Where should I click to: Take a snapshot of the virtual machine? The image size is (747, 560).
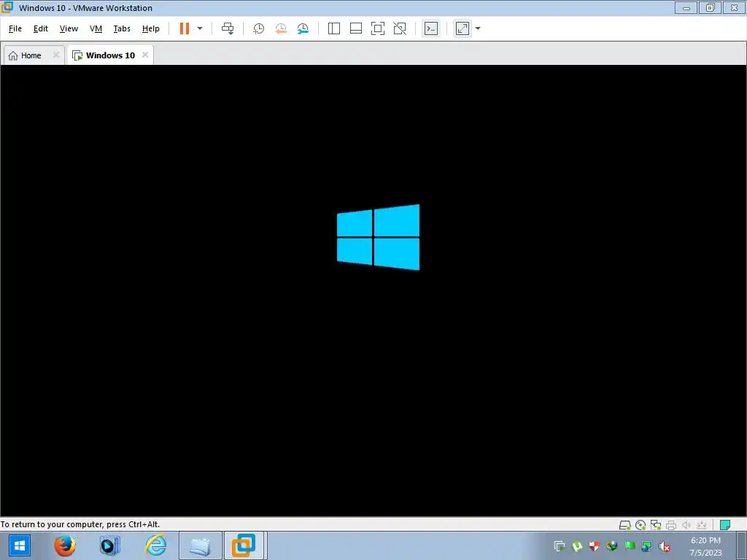[x=259, y=28]
